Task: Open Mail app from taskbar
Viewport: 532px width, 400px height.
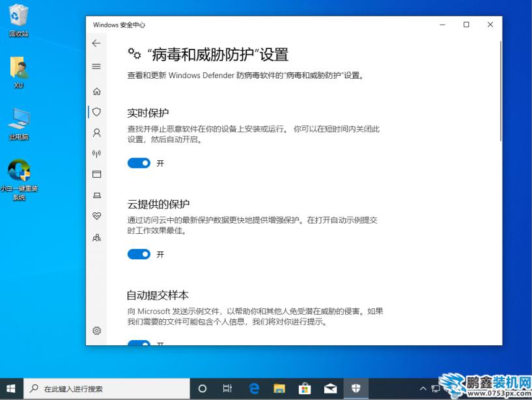Action: tap(330, 388)
